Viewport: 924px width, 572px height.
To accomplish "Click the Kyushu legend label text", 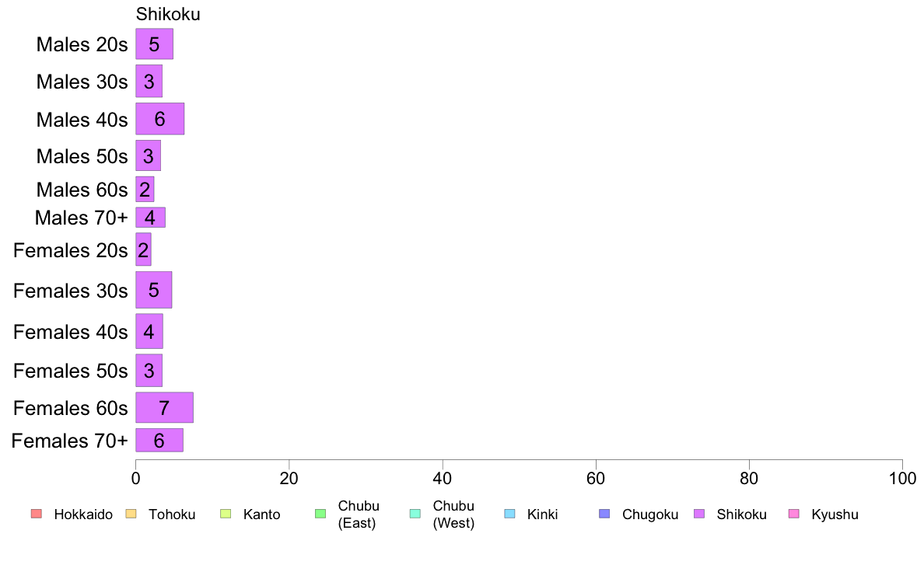I will pyautogui.click(x=835, y=514).
